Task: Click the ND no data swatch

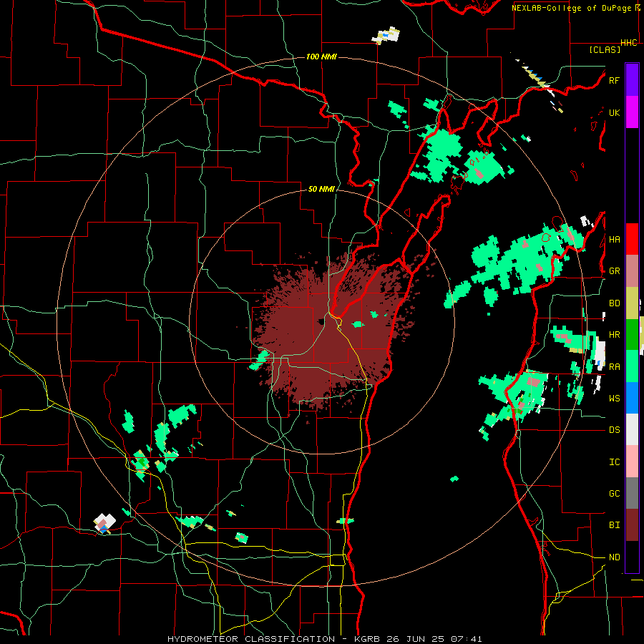Action: (x=632, y=557)
